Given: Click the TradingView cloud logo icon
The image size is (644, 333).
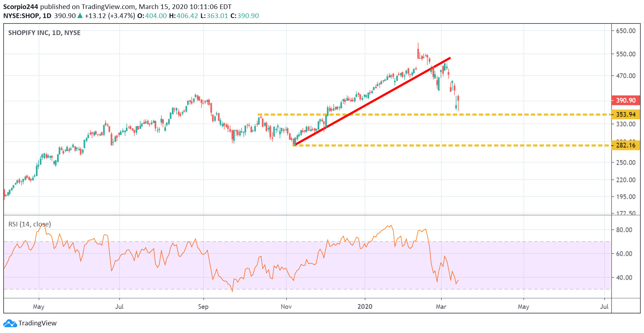Looking at the screenshot, I should pos(10,323).
